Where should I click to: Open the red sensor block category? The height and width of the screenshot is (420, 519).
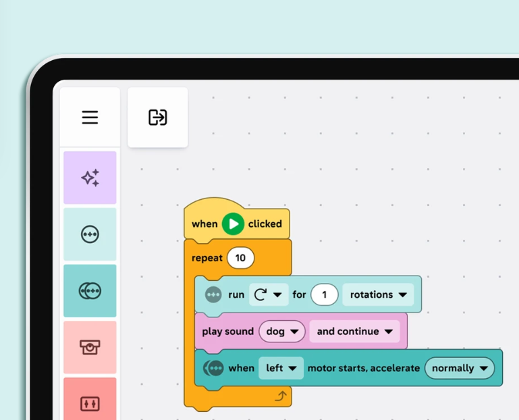coord(90,403)
